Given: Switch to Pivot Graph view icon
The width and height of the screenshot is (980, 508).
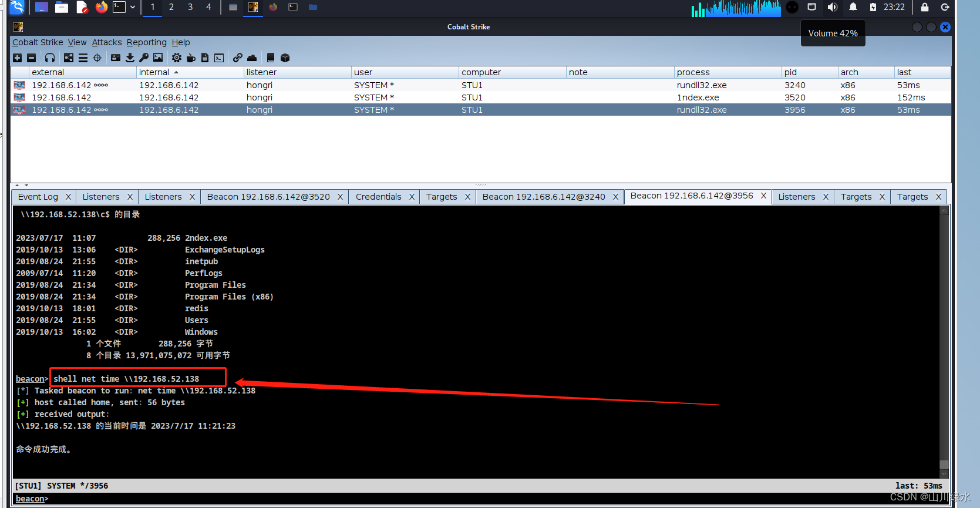Looking at the screenshot, I should (69, 58).
